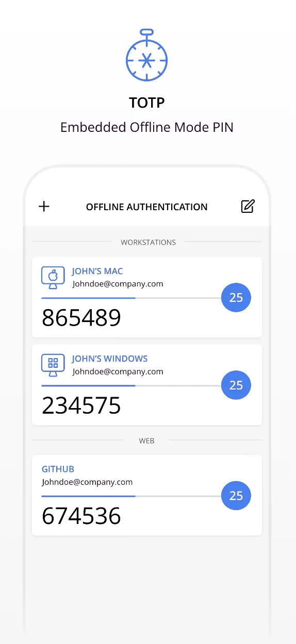Click the email under John's Windows
Screen dimensions: 296x644
point(118,371)
